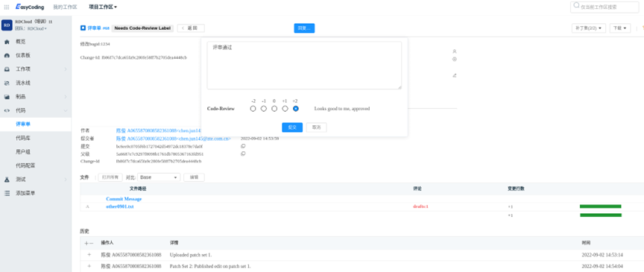Viewport: 644px width, 272px height.
Task: Open the 对比 Base combo box
Action: [159, 177]
